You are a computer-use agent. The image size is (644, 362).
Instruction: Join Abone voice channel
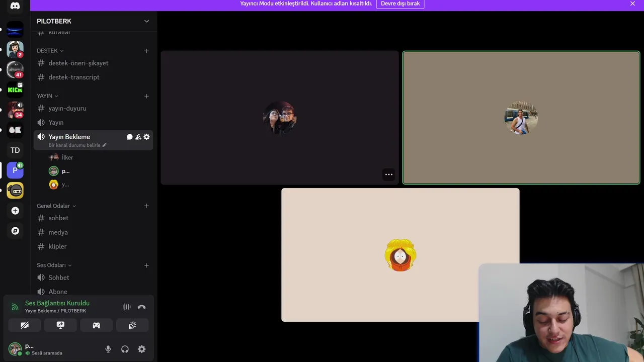pos(94,292)
